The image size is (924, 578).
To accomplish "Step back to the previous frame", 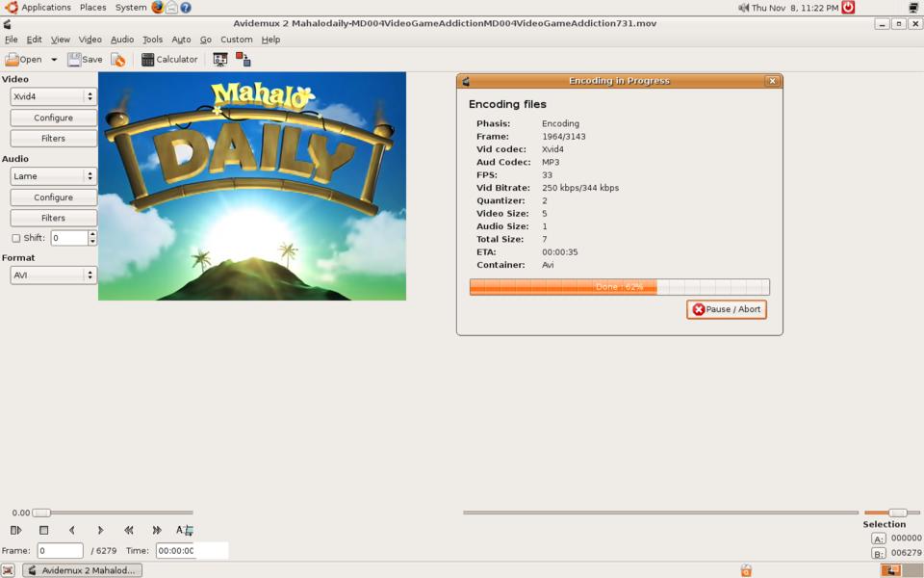I will 72,530.
